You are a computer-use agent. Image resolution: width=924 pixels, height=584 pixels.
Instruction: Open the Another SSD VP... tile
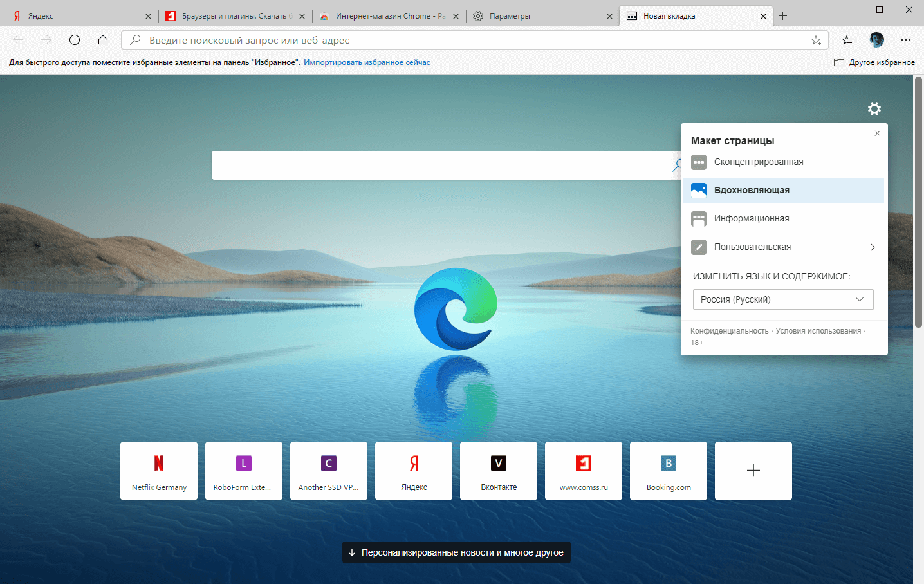click(329, 471)
